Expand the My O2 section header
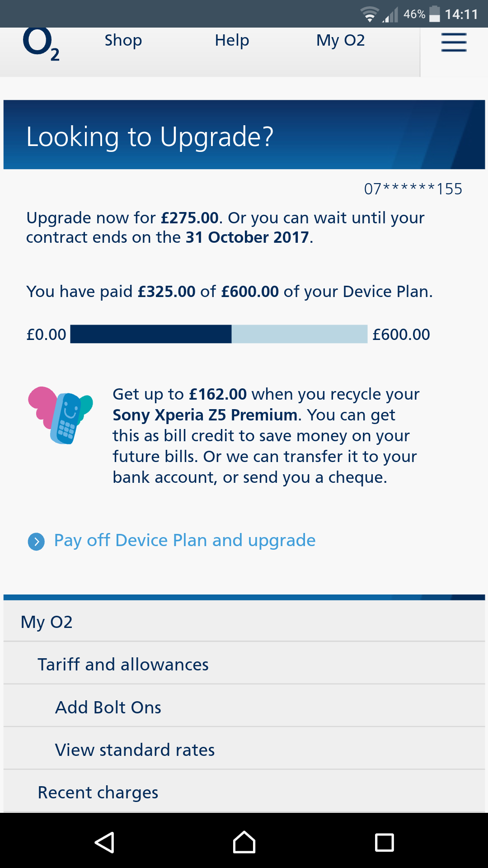The height and width of the screenshot is (868, 488). [x=46, y=621]
